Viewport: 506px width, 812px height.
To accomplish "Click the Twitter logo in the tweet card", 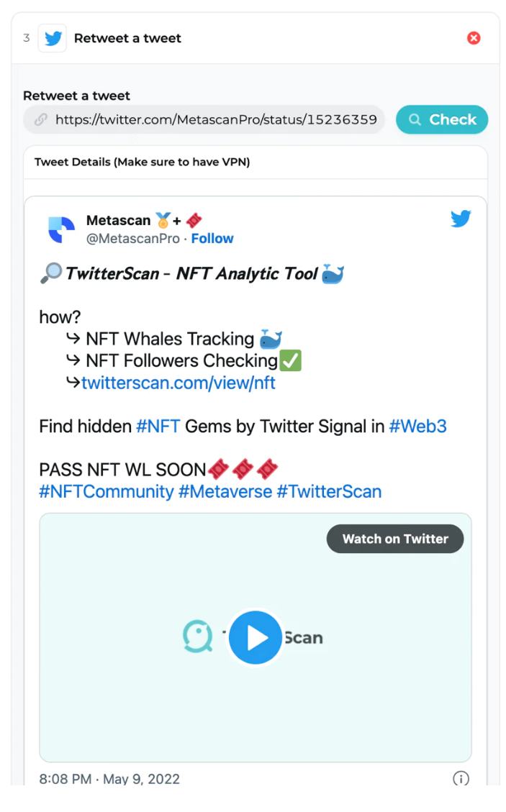I will coord(461,219).
